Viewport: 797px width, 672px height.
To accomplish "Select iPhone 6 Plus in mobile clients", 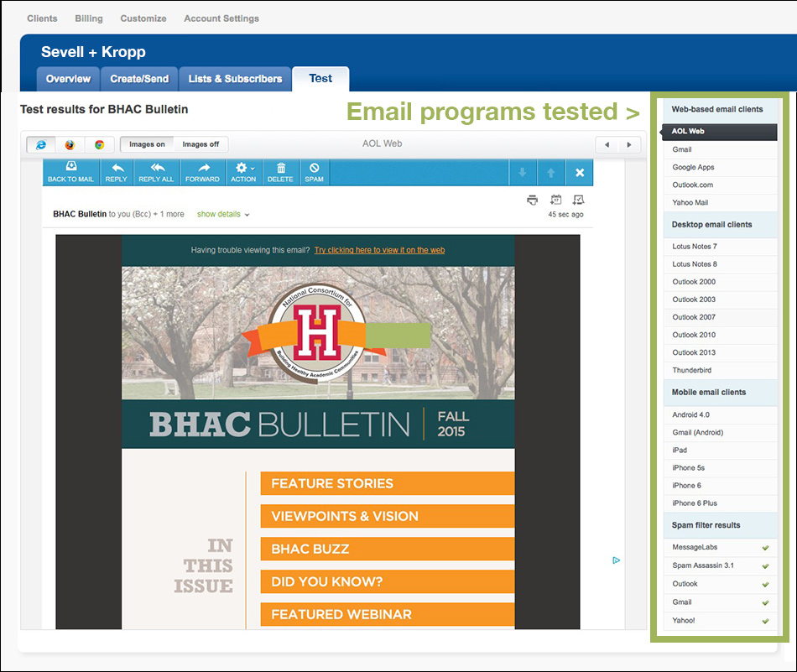I will click(721, 503).
